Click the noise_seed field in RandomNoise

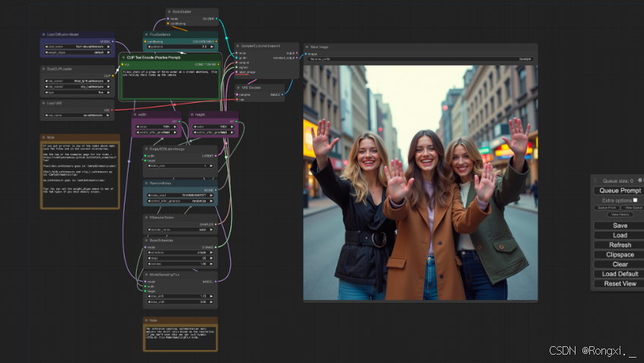[180, 196]
